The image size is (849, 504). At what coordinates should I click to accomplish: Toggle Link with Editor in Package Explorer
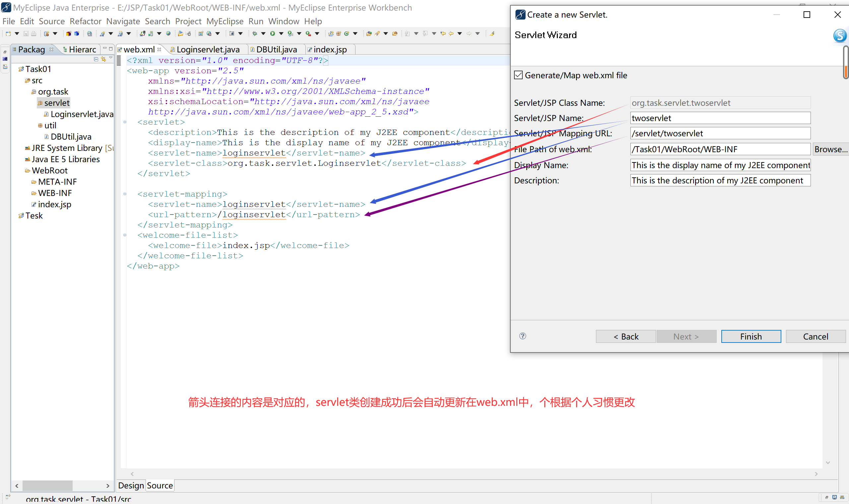click(x=103, y=59)
